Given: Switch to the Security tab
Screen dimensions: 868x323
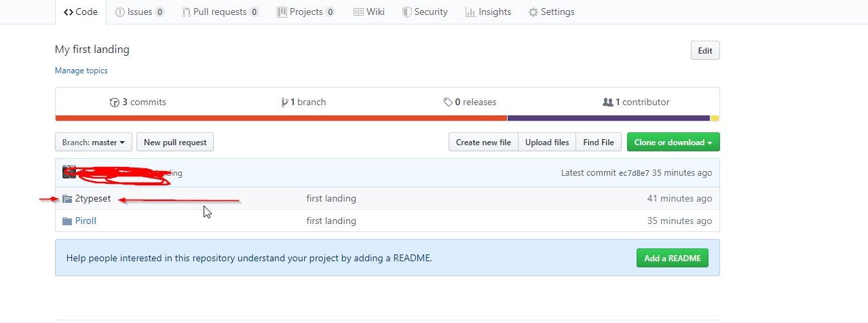Looking at the screenshot, I should click(x=425, y=12).
